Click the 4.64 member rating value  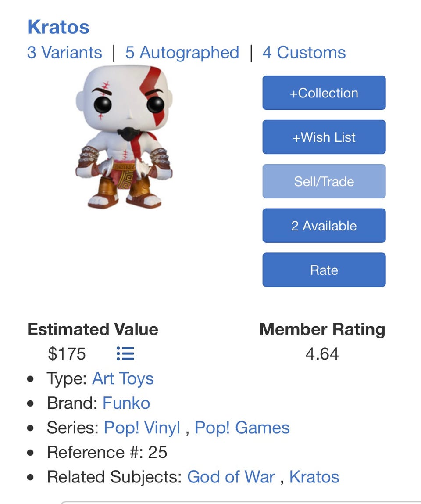coord(322,354)
